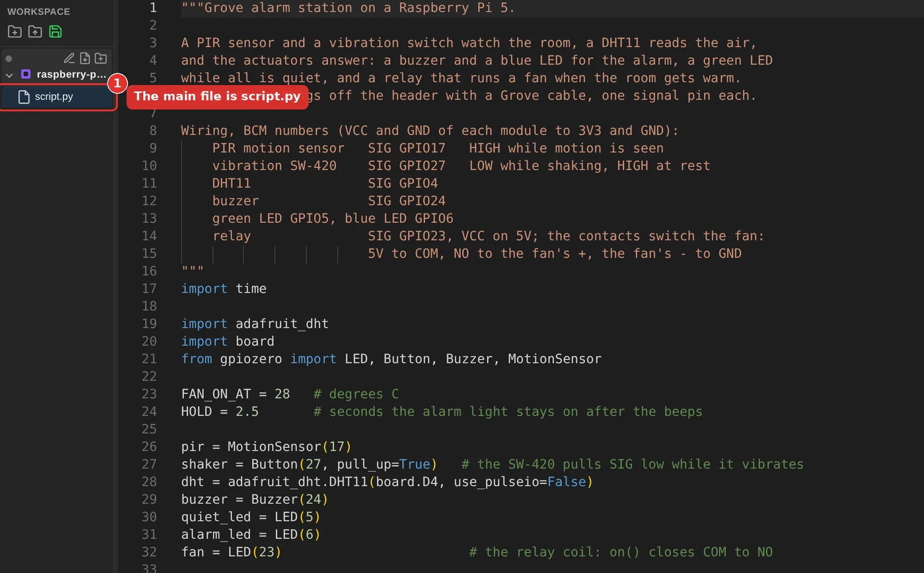Click the 'dht = adafruit_dht.DHT11' line
Image resolution: width=924 pixels, height=573 pixels.
tap(387, 482)
